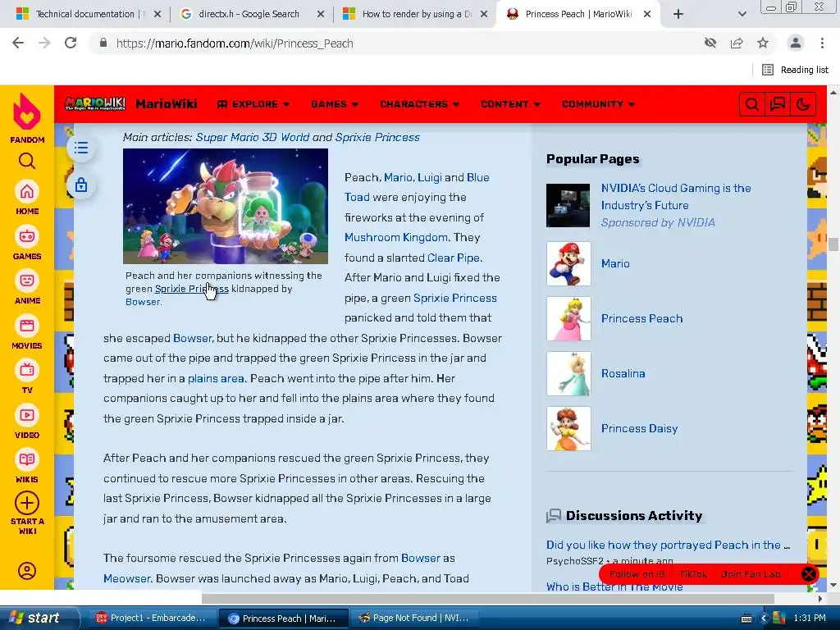Click the TikTok link in red banner
The width and height of the screenshot is (840, 630).
tap(692, 574)
